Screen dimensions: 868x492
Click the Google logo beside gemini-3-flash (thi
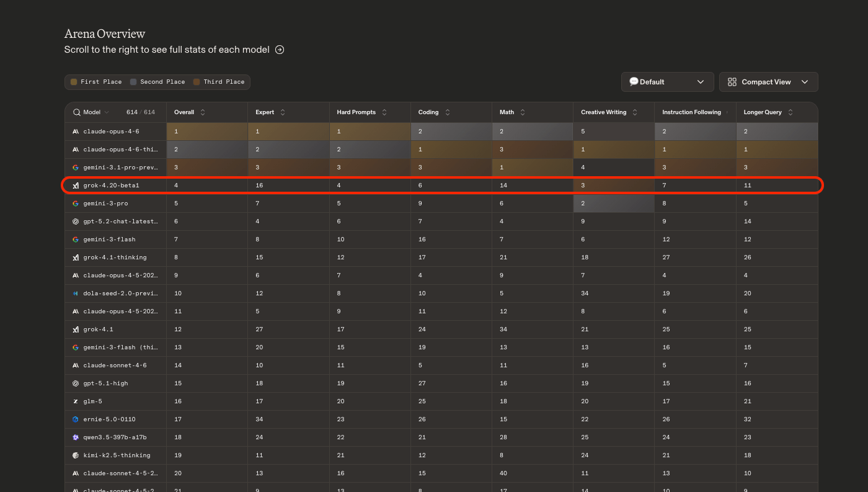pos(76,347)
